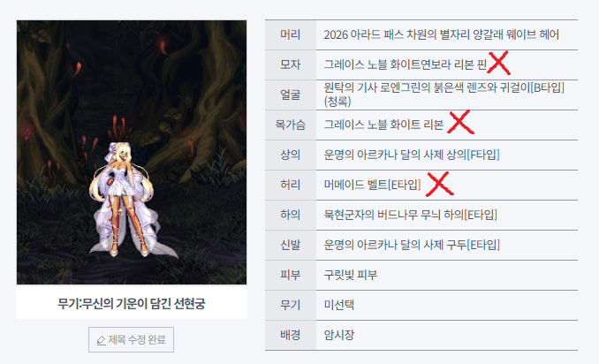The image size is (599, 364).
Task: Click the 배경 row label
Action: click(291, 335)
